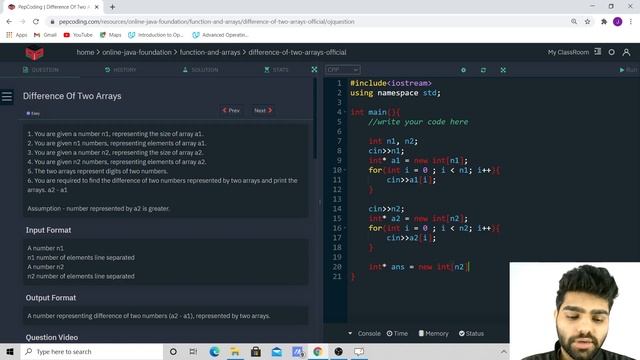Show the Time result
The width and height of the screenshot is (640, 360).
(397, 333)
